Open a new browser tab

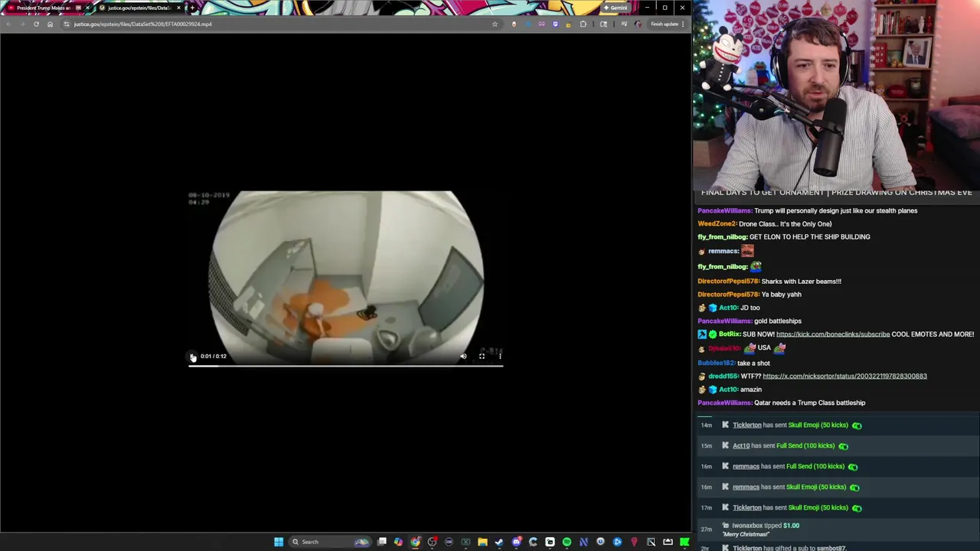192,8
